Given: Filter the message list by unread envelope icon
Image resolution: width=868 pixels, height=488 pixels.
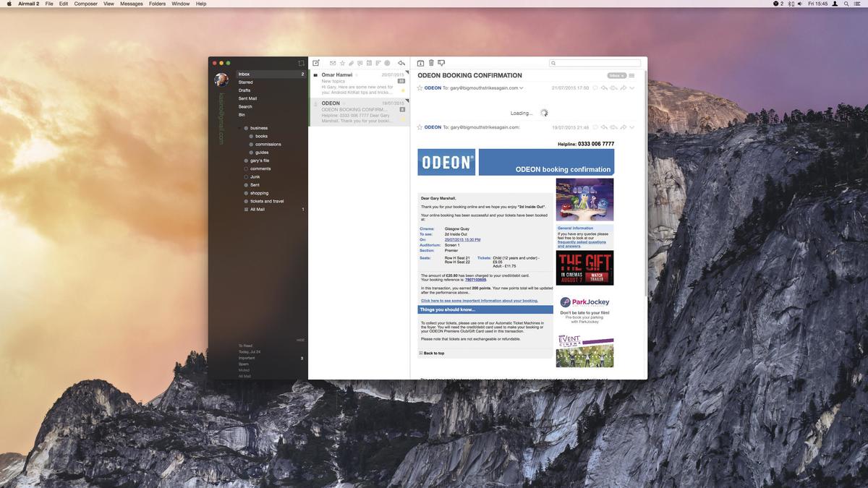Looking at the screenshot, I should pos(333,64).
